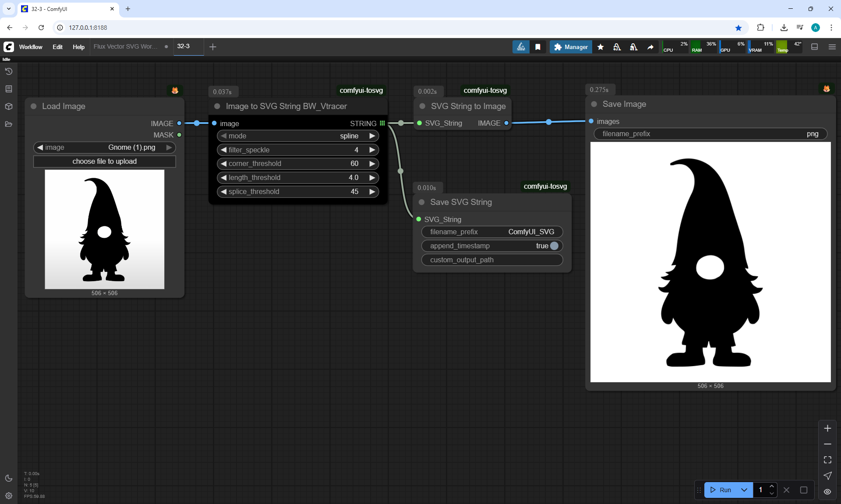
Task: Open the Model Library cube icon
Action: click(x=9, y=106)
